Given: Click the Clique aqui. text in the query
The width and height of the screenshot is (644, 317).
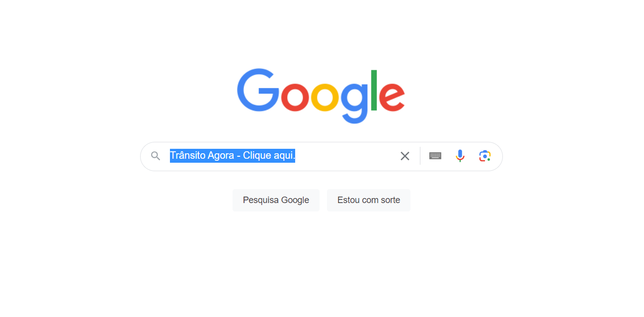Looking at the screenshot, I should pyautogui.click(x=269, y=156).
